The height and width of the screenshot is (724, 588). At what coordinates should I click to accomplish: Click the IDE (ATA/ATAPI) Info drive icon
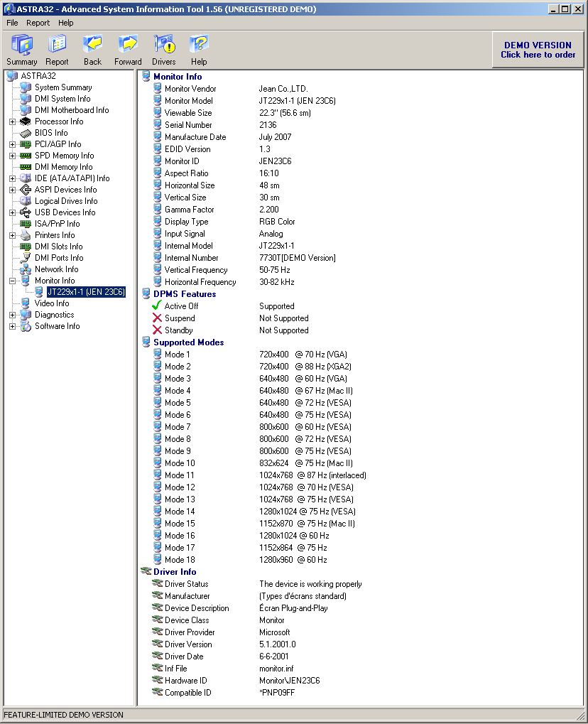click(x=26, y=178)
